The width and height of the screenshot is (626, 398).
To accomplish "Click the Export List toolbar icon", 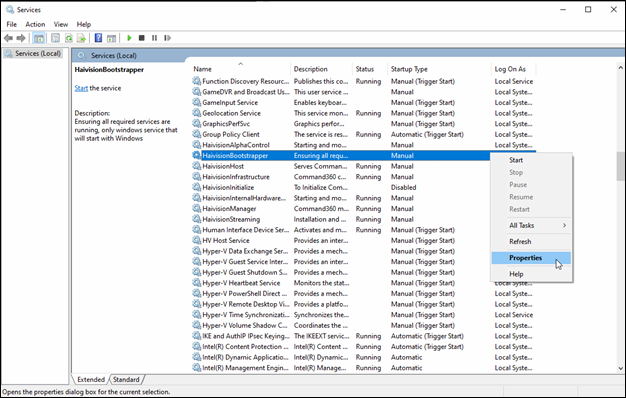I will (x=81, y=38).
